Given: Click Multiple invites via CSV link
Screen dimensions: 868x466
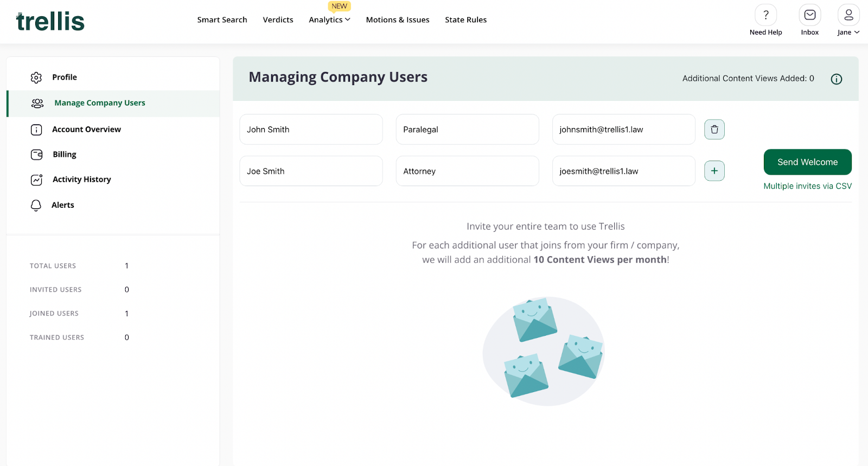Looking at the screenshot, I should (x=807, y=186).
